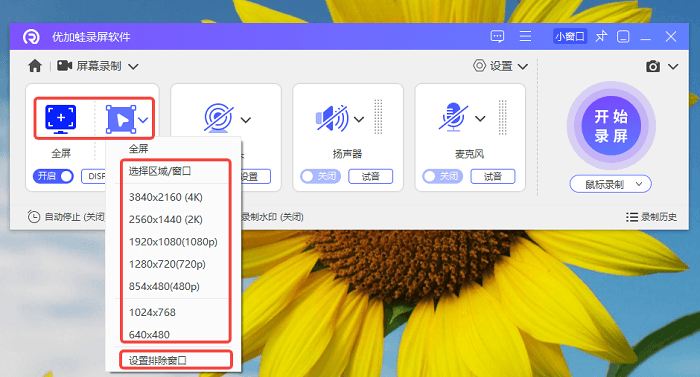700x377 pixels.
Task: Click the camcorder icon beside 屏幕录制
Action: (64, 66)
